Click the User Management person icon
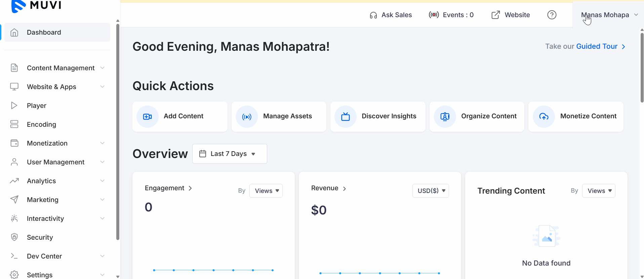Screen dimensions: 644x279 pyautogui.click(x=14, y=162)
